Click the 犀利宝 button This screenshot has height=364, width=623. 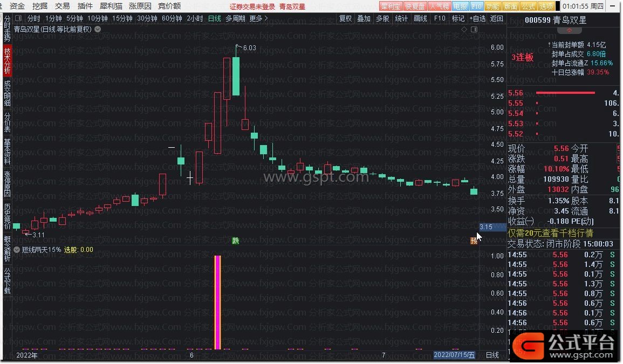click(x=391, y=6)
